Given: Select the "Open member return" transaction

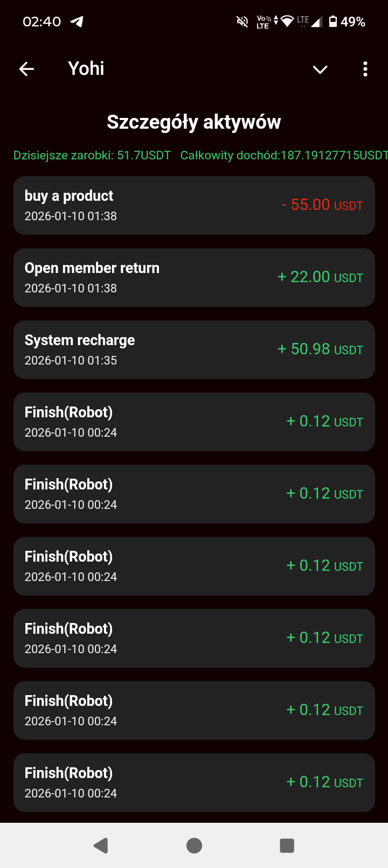Looking at the screenshot, I should (194, 277).
